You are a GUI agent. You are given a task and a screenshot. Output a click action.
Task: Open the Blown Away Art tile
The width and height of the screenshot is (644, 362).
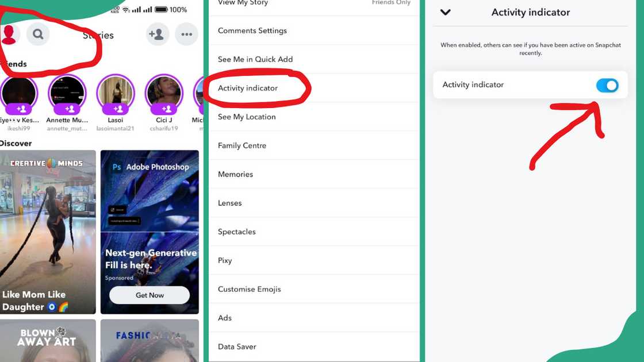coord(48,341)
